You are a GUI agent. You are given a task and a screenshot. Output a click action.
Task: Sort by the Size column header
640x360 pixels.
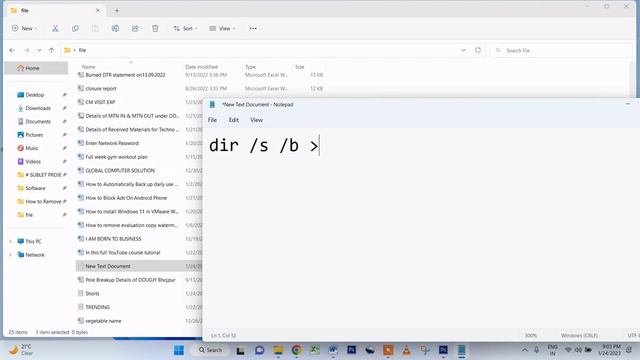[x=300, y=67]
